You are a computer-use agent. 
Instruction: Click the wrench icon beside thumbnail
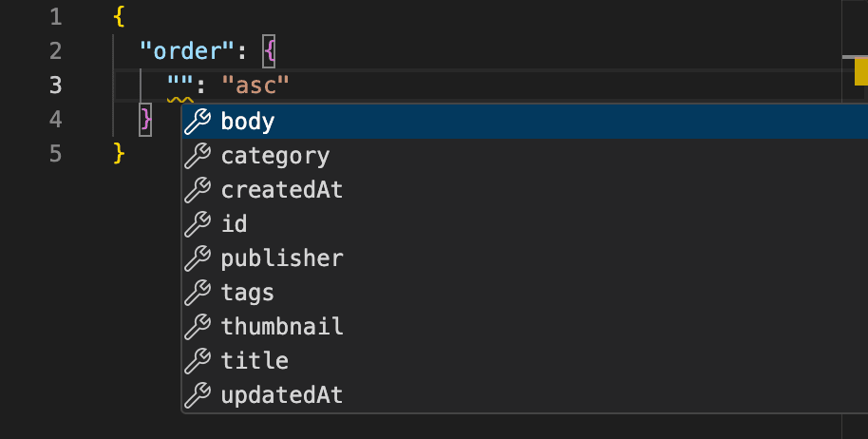(x=197, y=327)
